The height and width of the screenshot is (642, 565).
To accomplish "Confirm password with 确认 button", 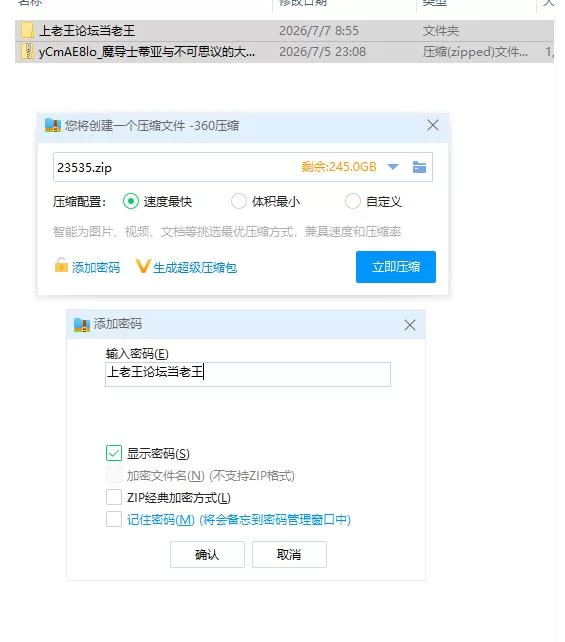I will [207, 554].
